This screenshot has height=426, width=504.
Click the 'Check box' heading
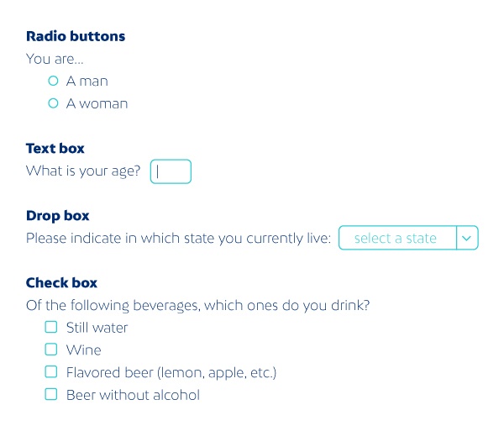pos(62,283)
